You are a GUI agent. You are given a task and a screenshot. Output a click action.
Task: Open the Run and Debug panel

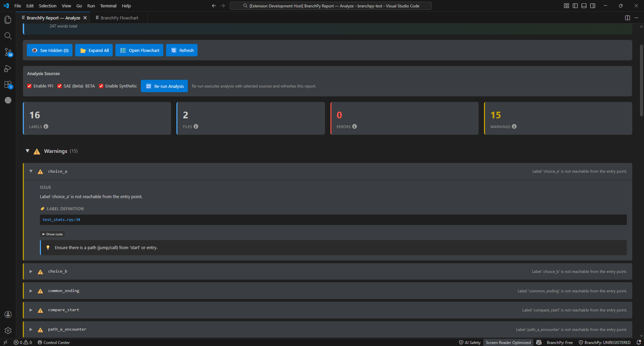(x=8, y=68)
